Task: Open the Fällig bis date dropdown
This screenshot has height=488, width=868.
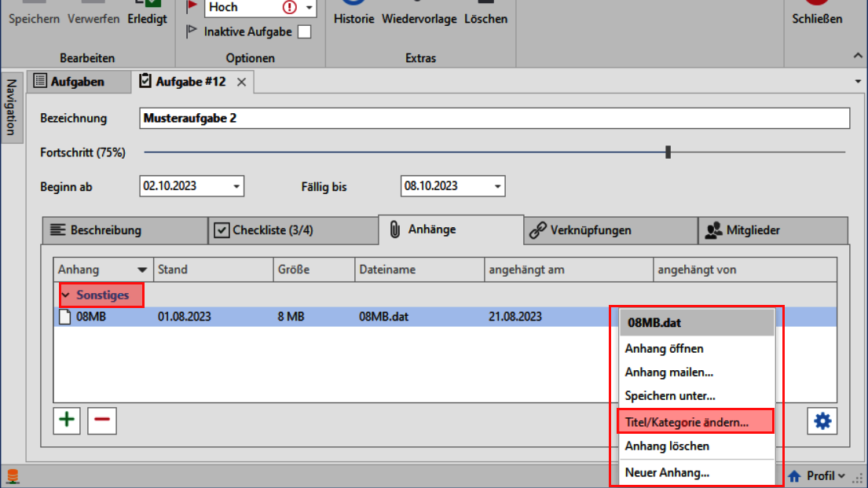Action: coord(497,187)
